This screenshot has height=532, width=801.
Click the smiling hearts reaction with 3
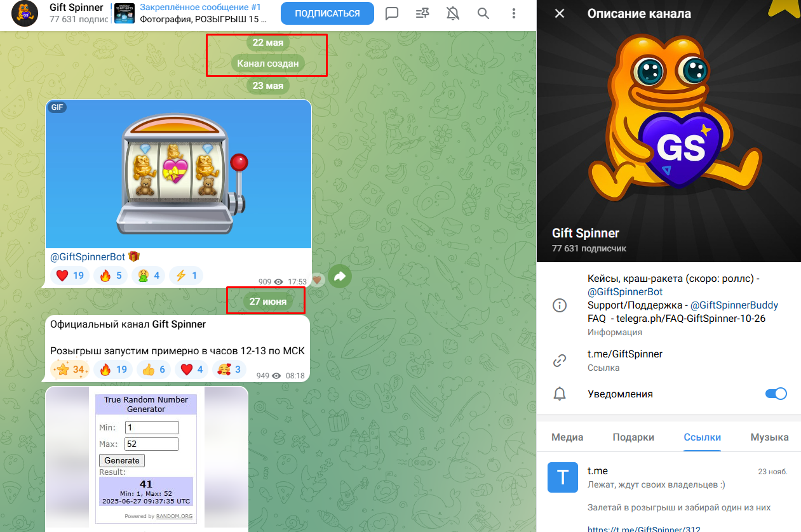coord(229,369)
